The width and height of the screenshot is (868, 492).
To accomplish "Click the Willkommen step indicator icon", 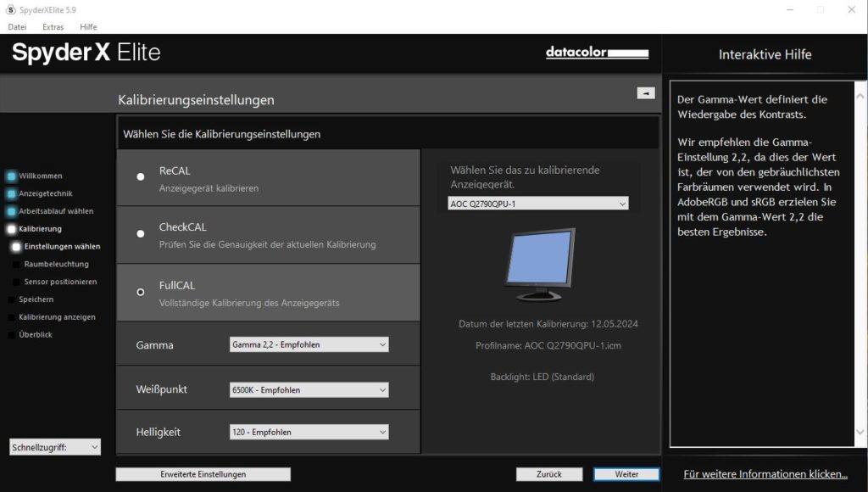I will point(11,176).
